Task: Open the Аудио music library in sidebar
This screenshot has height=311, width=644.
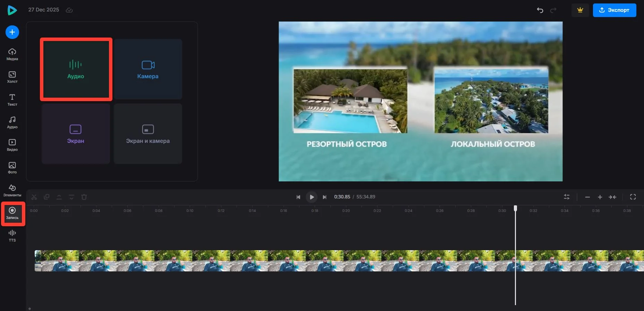Action: point(12,122)
